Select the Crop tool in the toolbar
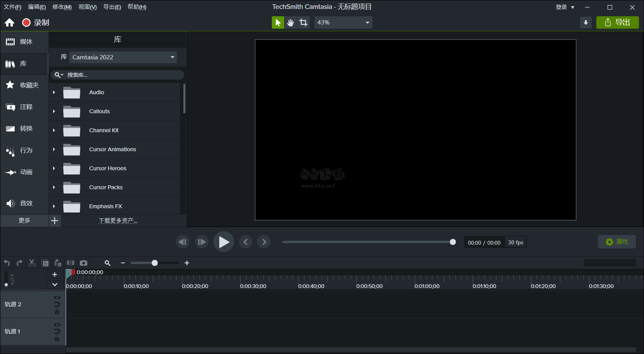 coord(303,22)
